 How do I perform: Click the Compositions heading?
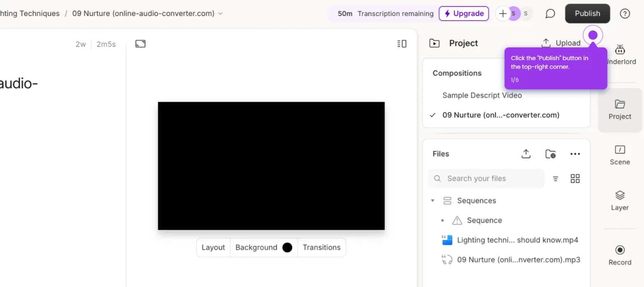tap(457, 73)
